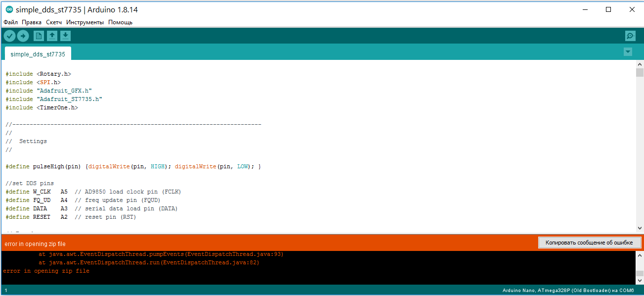Viewport: 644px width, 296px height.
Task: Open the Файл menu
Action: coord(10,22)
